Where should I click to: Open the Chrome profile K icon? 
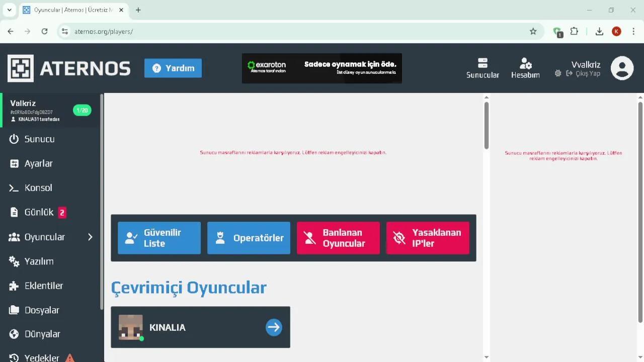click(x=616, y=31)
